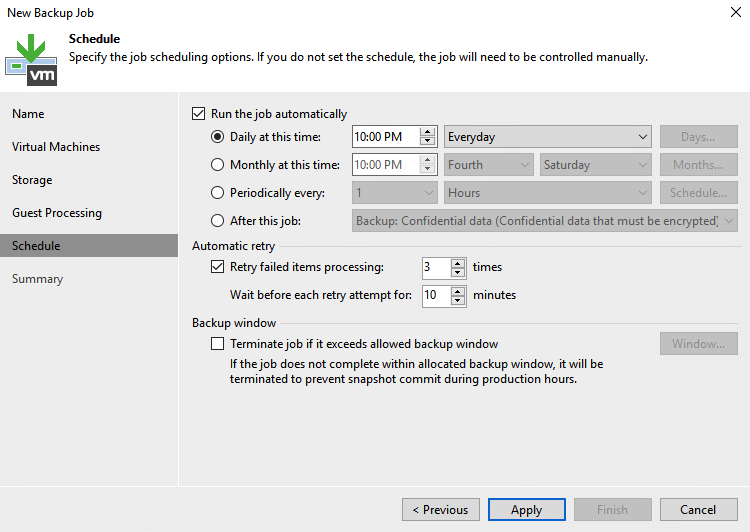
Task: Increase retry wait minutes with up arrow
Action: coord(458,291)
